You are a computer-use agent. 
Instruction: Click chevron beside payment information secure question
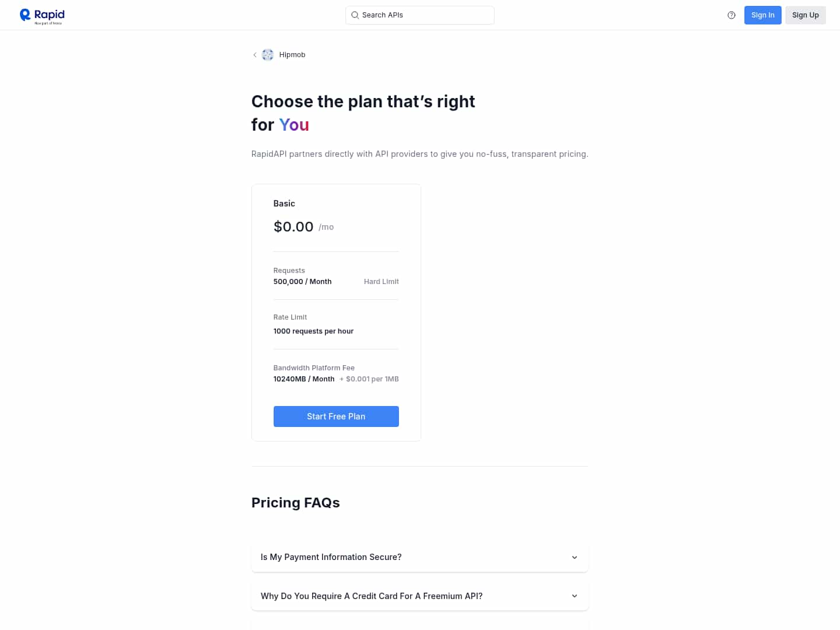[x=575, y=558]
